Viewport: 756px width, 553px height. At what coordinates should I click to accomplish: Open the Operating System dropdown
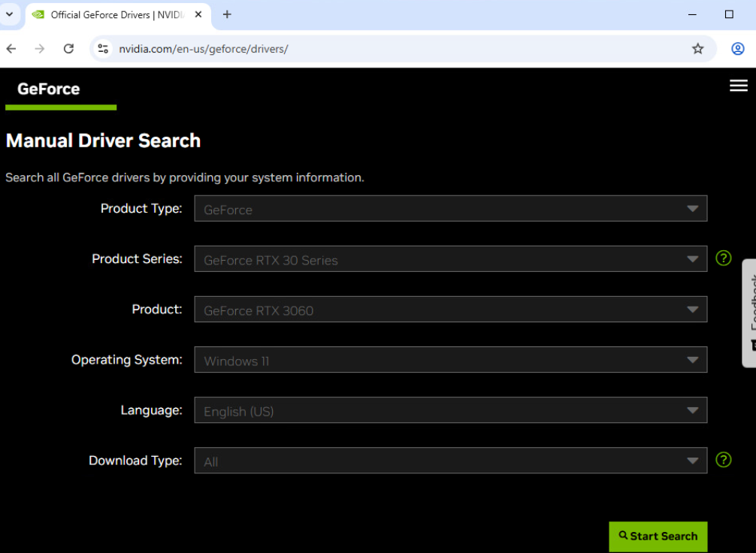pos(450,360)
